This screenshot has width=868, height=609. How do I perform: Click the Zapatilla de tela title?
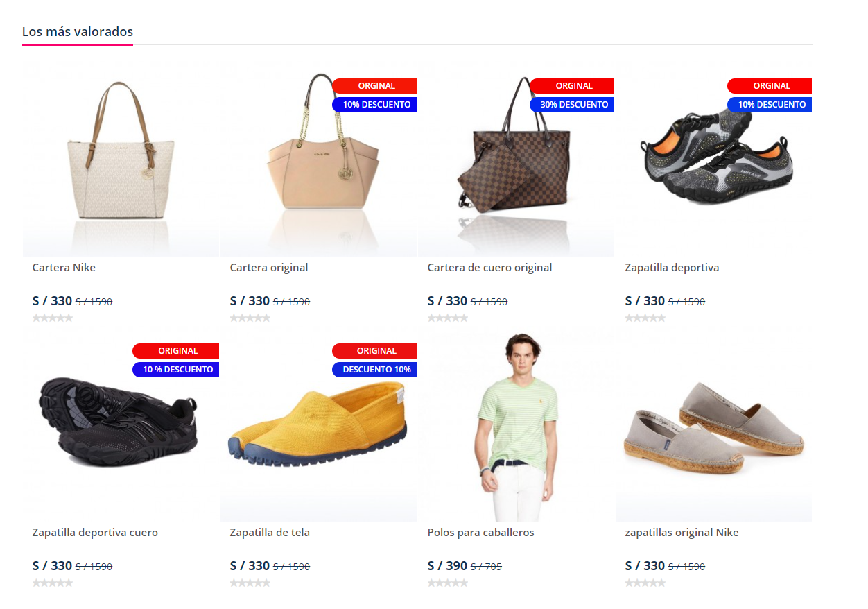tap(270, 533)
